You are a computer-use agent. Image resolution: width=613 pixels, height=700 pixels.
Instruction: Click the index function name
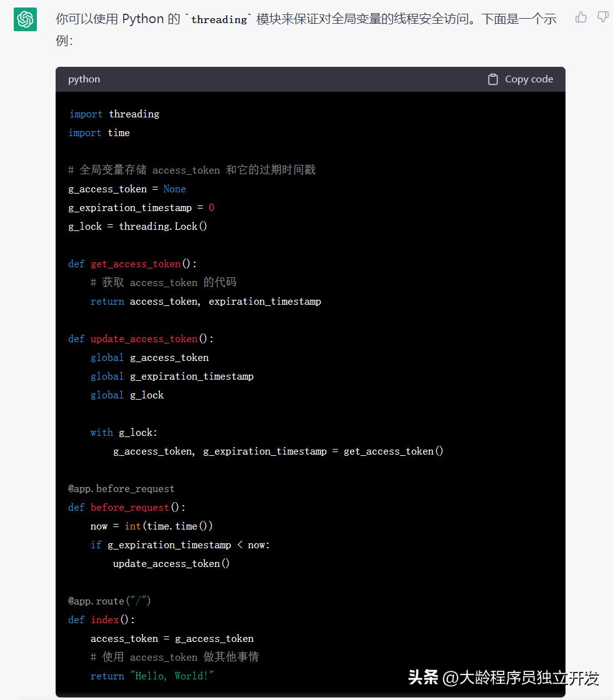pyautogui.click(x=104, y=619)
